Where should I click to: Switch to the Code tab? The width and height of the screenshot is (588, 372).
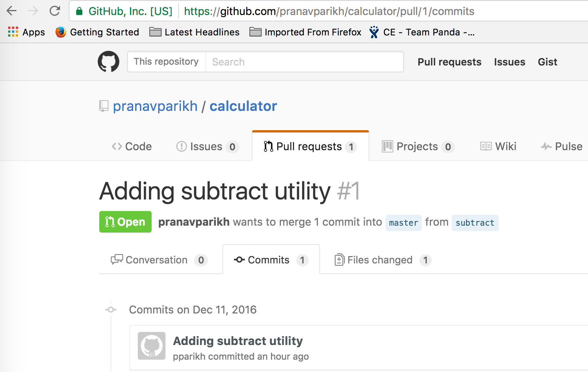click(132, 146)
